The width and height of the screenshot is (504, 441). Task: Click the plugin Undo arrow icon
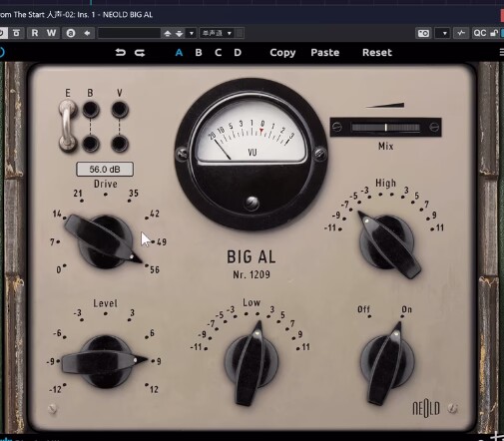pos(121,52)
